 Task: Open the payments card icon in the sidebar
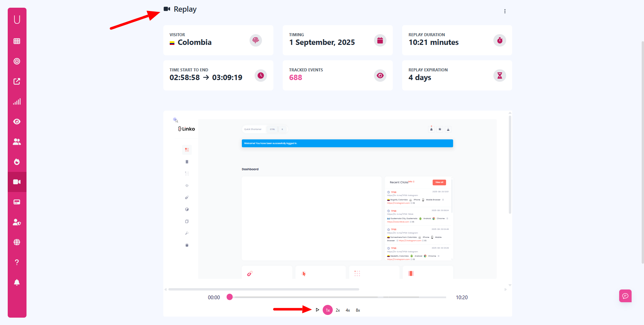[x=17, y=202]
